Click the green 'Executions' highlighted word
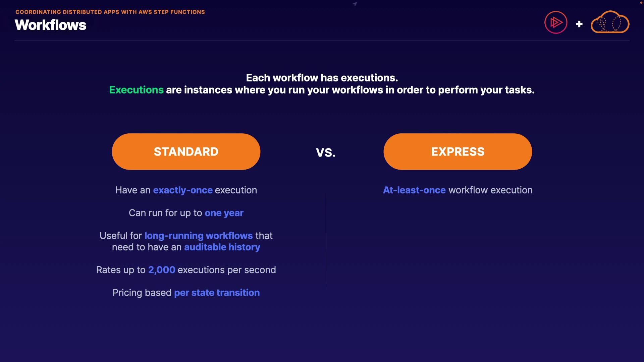Viewport: 644px width, 362px height. [136, 90]
